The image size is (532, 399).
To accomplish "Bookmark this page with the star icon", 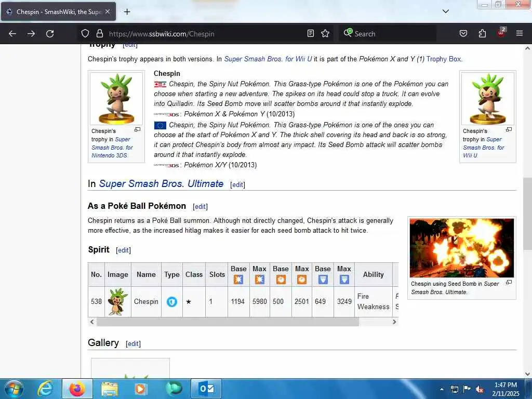I will click(325, 33).
